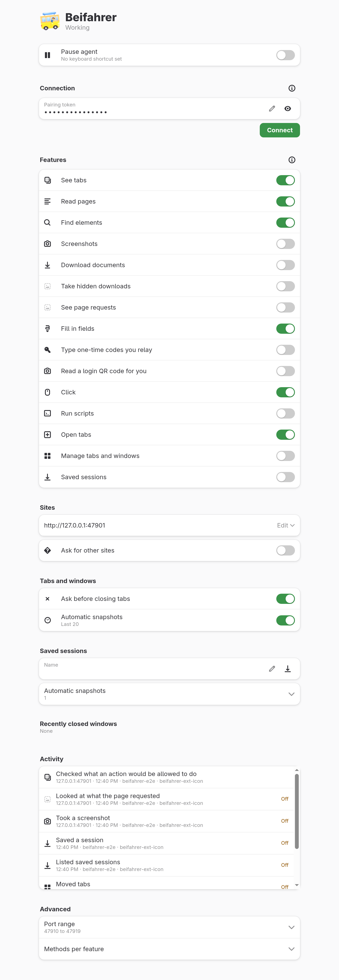Click the Fill in fields icon

pos(47,329)
